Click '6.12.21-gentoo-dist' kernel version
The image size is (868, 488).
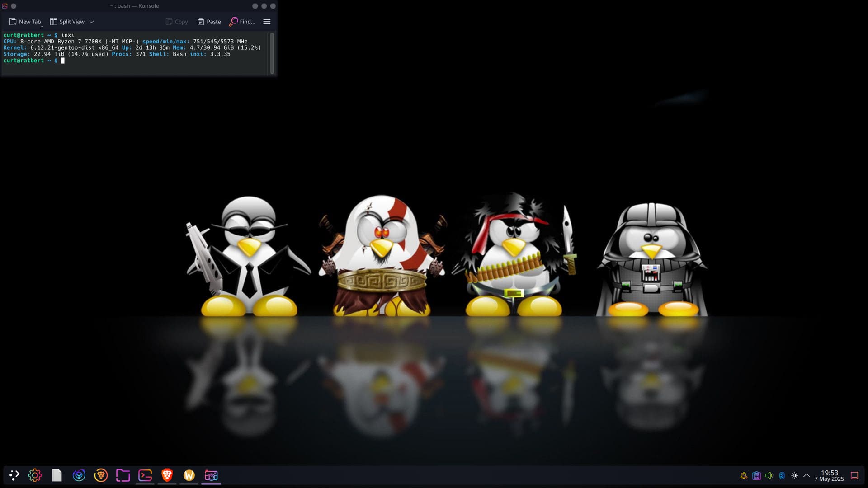62,47
